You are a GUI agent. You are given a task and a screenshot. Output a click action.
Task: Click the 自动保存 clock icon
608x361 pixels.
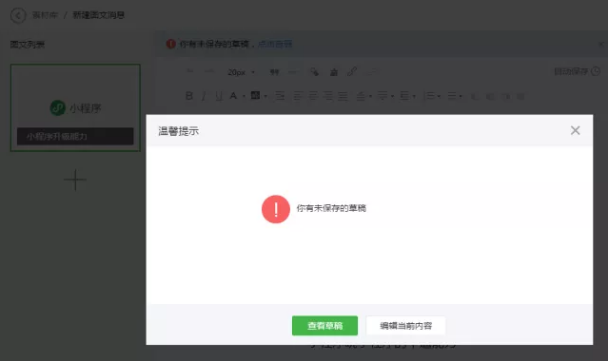pos(596,71)
